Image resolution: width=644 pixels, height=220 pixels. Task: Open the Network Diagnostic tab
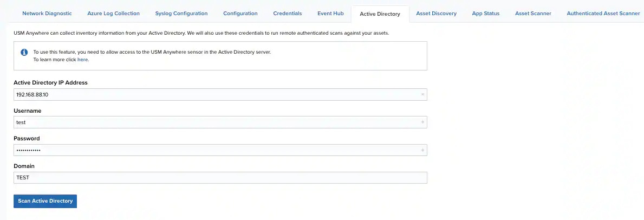(47, 14)
